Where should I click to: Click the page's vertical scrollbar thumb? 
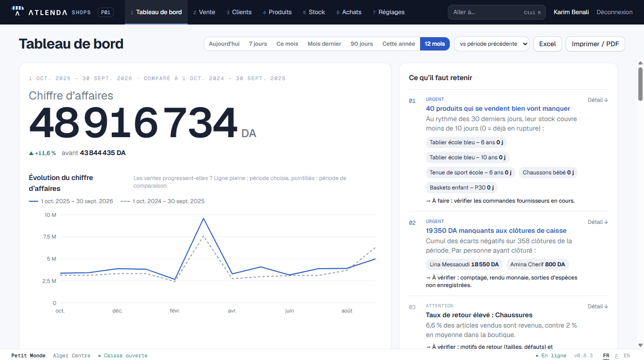[640, 84]
